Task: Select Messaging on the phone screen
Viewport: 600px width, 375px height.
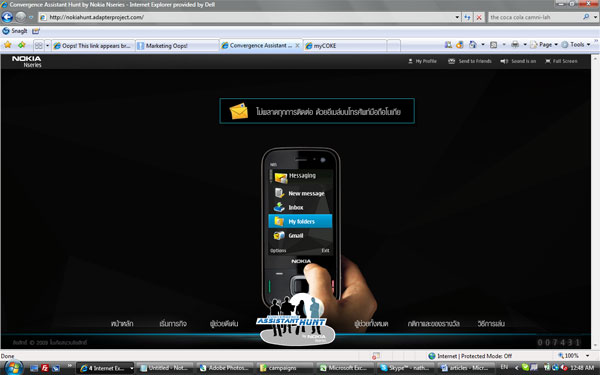Action: (300, 176)
